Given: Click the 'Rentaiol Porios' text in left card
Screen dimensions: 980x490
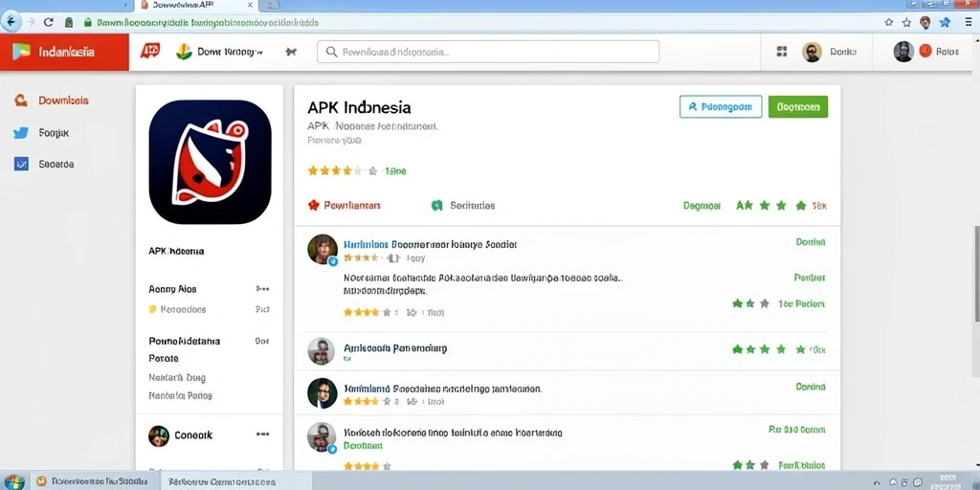Looking at the screenshot, I should coord(180,395).
